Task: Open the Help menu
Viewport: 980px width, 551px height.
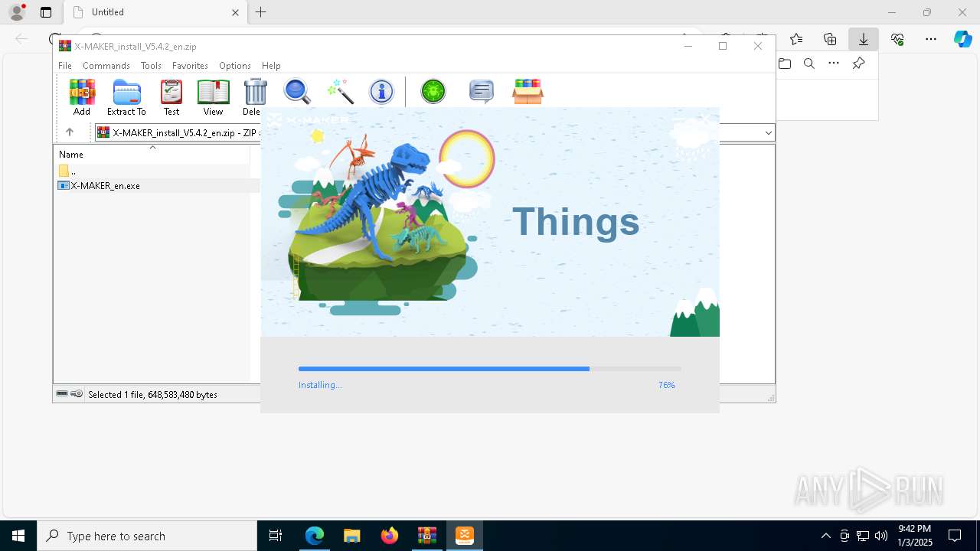Action: (x=271, y=66)
